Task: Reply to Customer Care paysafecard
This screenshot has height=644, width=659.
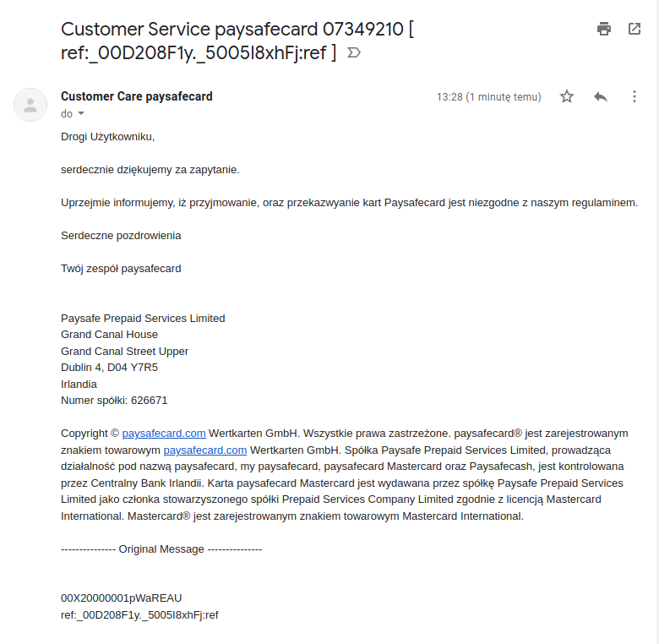Action: point(601,96)
